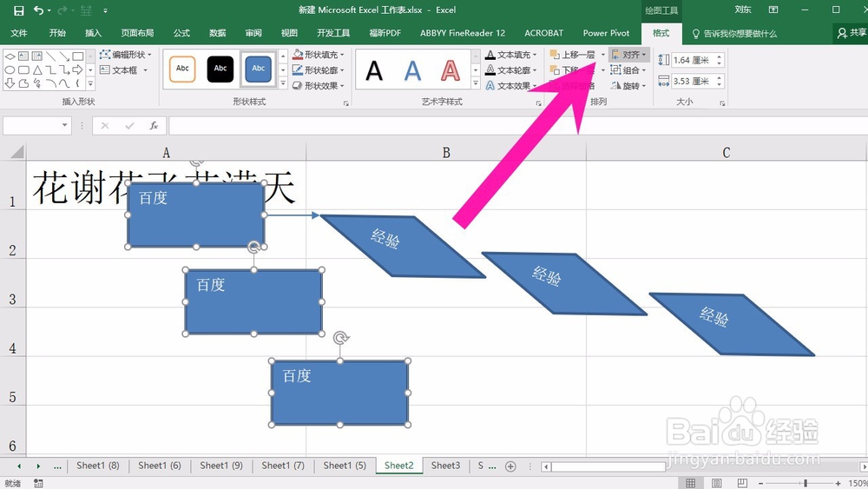Click the Undo arrow icon
The width and height of the screenshot is (868, 489).
(38, 10)
